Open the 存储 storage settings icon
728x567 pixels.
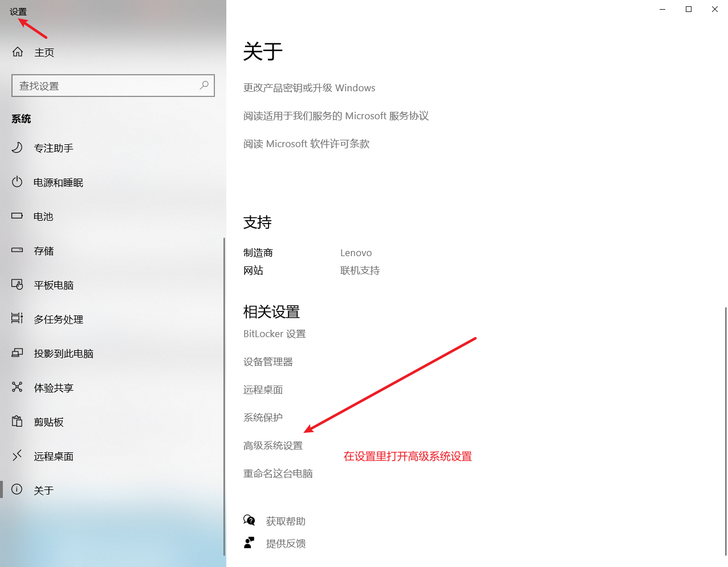coord(18,250)
